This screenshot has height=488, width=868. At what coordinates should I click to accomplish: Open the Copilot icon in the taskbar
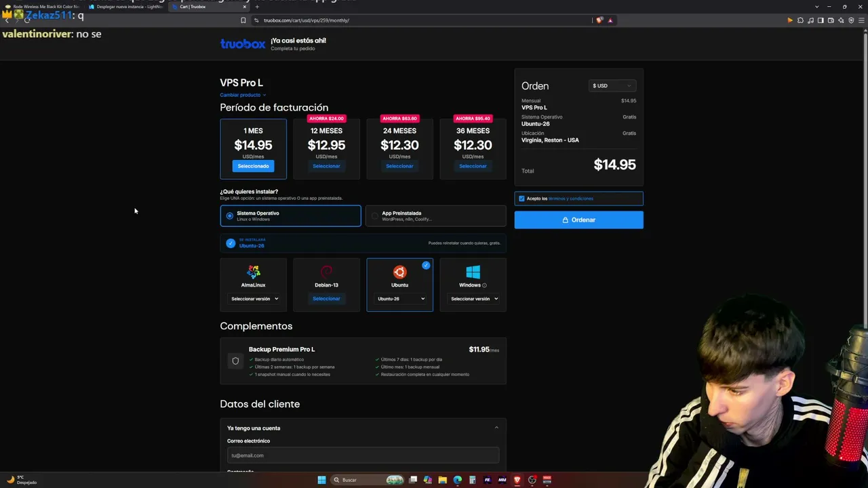click(427, 480)
